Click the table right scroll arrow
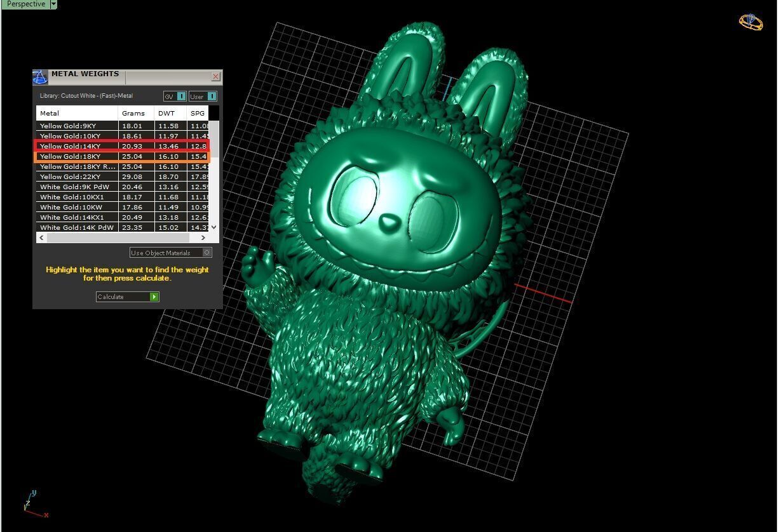 pos(203,237)
